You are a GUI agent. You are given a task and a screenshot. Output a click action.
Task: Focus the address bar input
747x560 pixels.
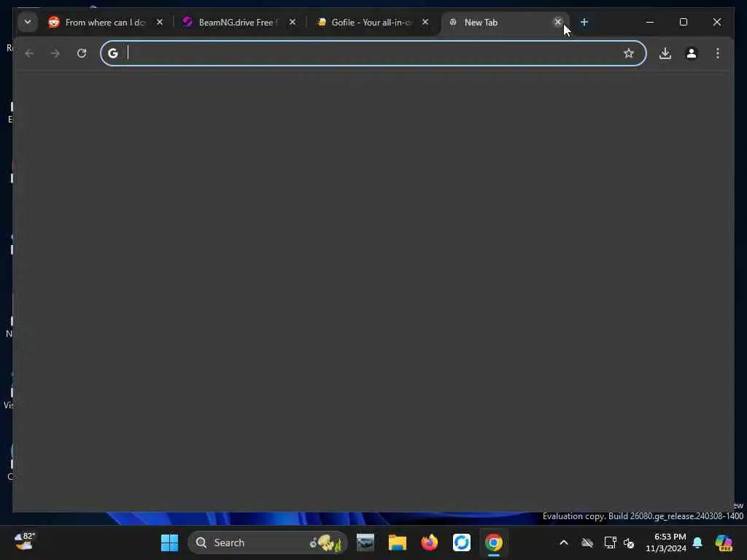(373, 53)
